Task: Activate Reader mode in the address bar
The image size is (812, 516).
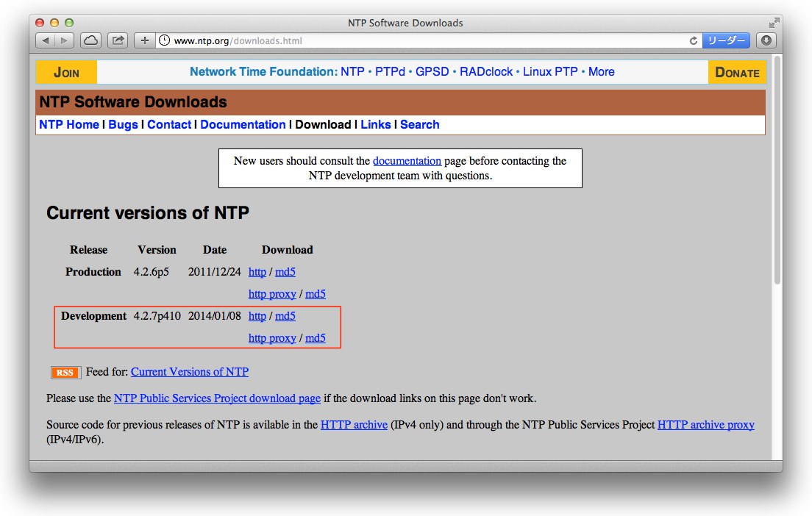Action: click(x=726, y=40)
